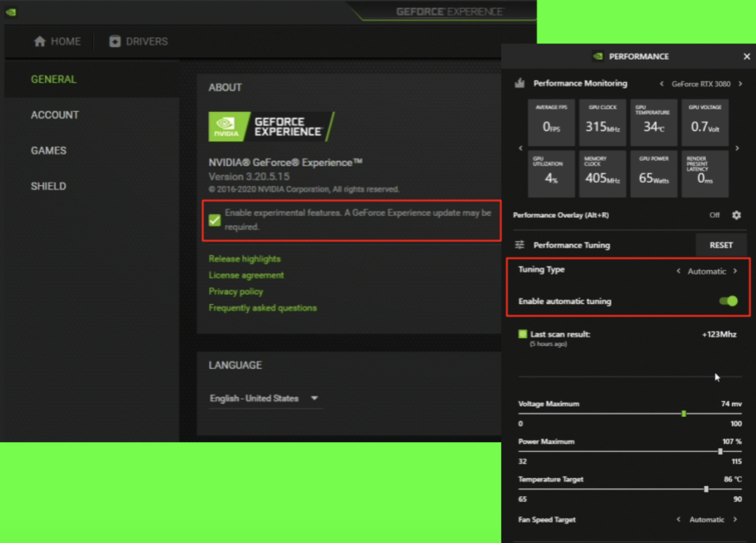
Task: Open the DRIVERS tab
Action: pyautogui.click(x=139, y=42)
